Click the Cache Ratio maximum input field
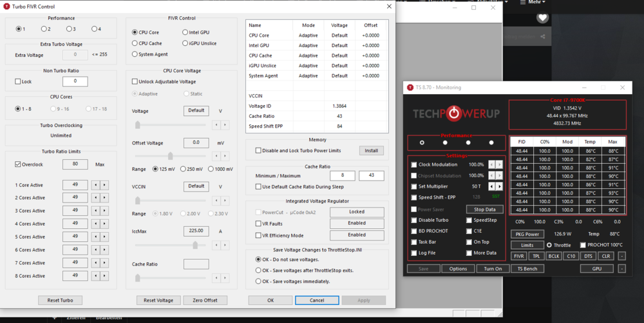The width and height of the screenshot is (644, 323). (x=371, y=176)
